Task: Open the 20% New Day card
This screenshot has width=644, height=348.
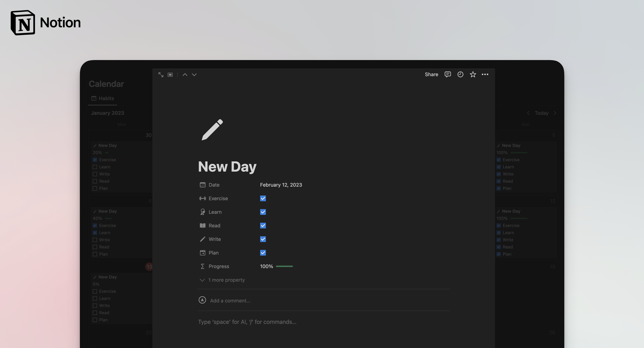Action: pos(122,167)
